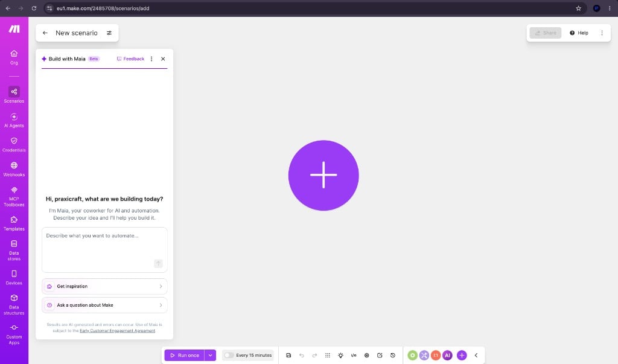Image resolution: width=618 pixels, height=364 pixels.
Task: Save the scenario with disk icon
Action: pos(288,355)
